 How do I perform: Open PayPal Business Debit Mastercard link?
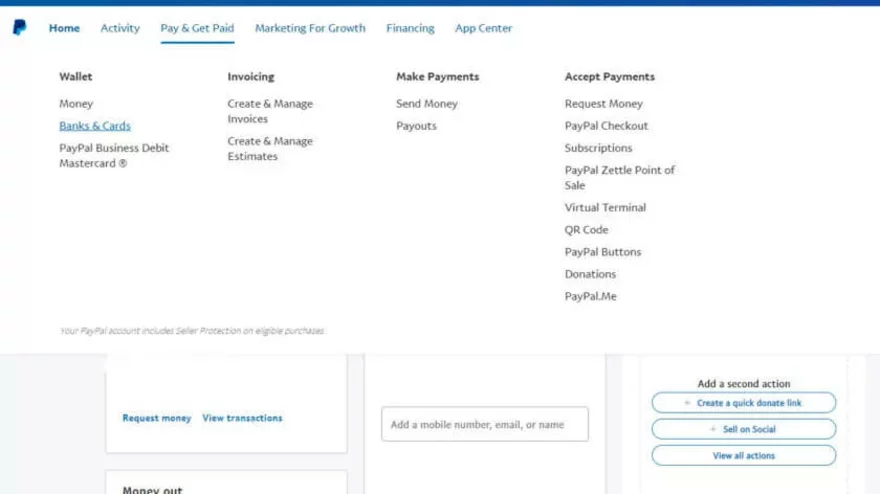(114, 155)
